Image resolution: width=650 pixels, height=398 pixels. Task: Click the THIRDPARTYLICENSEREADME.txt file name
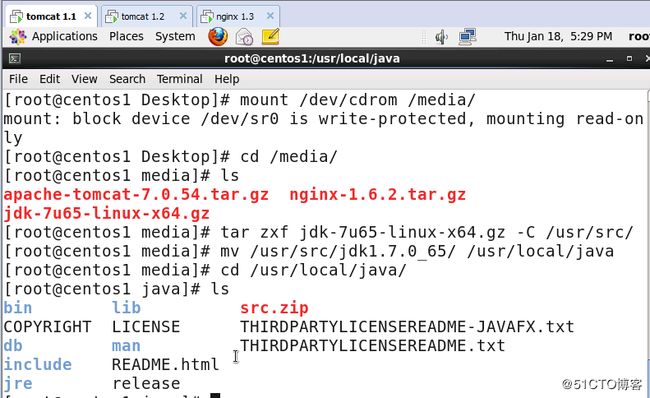(x=373, y=346)
